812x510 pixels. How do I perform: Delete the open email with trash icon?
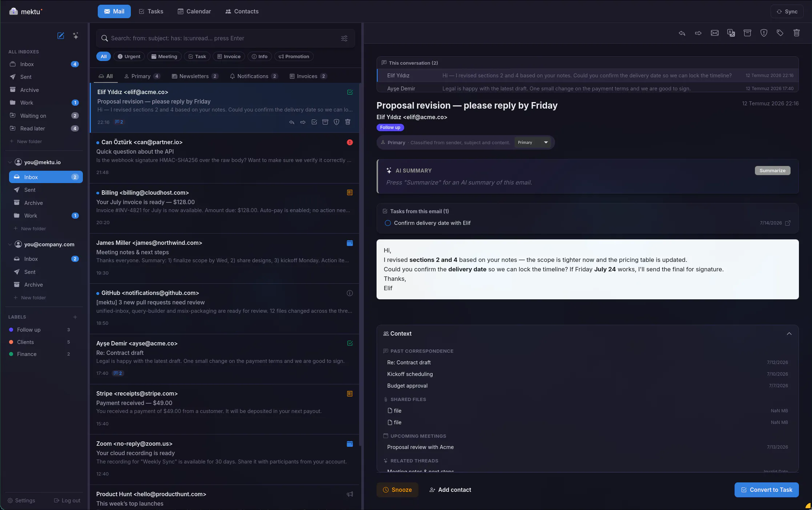point(796,33)
